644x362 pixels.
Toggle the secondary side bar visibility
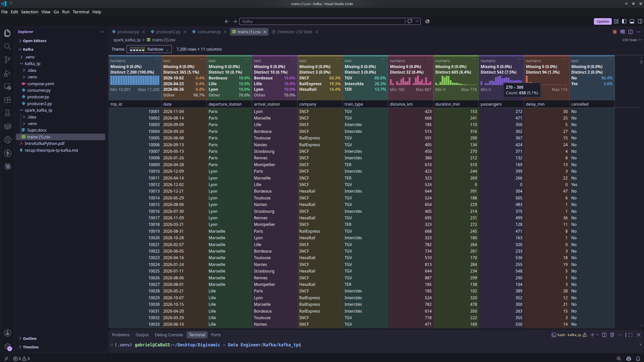click(640, 21)
